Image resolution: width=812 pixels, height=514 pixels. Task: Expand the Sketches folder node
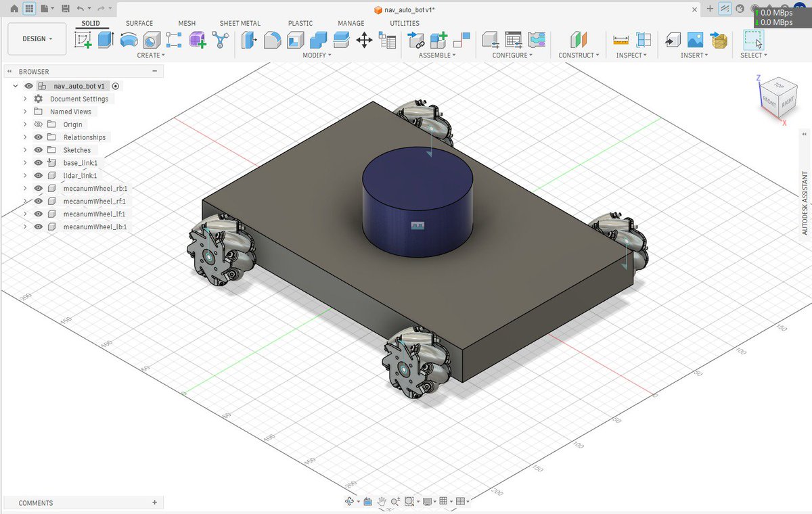[25, 150]
